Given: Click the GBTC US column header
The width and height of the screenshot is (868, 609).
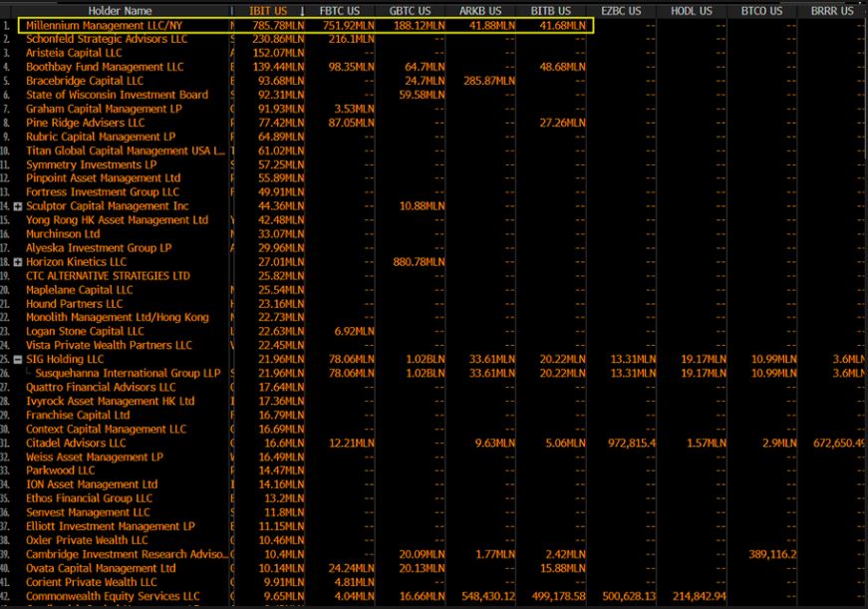Looking at the screenshot, I should point(410,11).
